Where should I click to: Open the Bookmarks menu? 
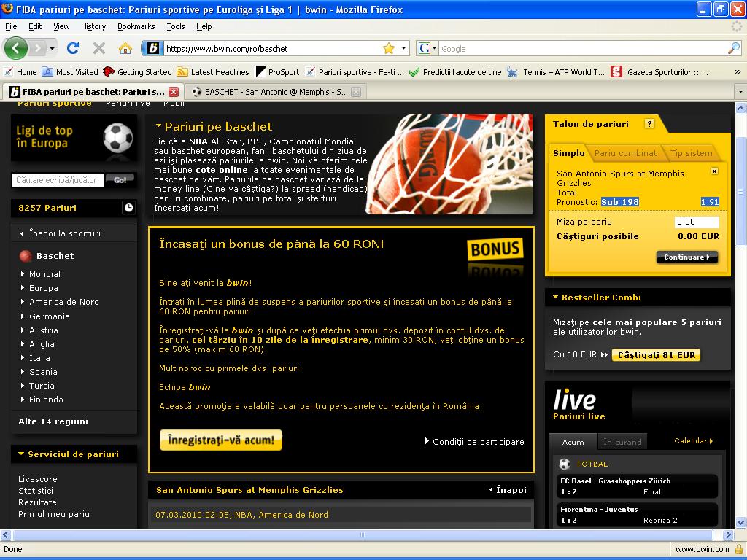pyautogui.click(x=136, y=26)
